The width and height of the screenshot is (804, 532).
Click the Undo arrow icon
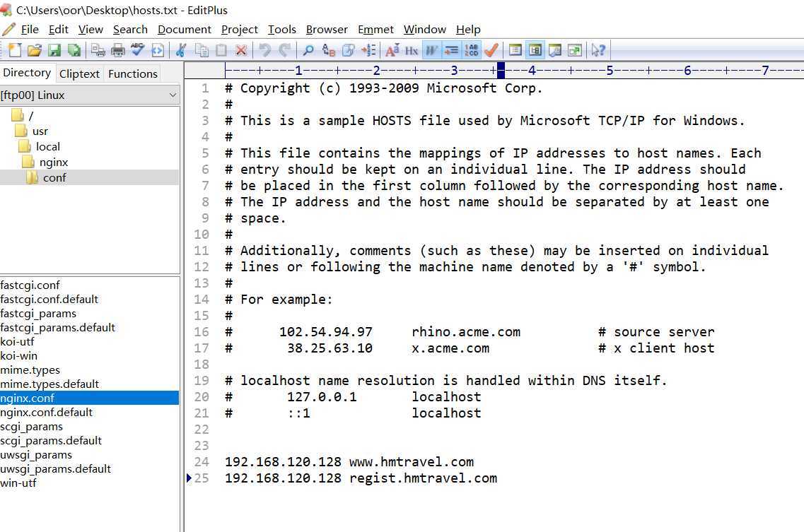(264, 49)
